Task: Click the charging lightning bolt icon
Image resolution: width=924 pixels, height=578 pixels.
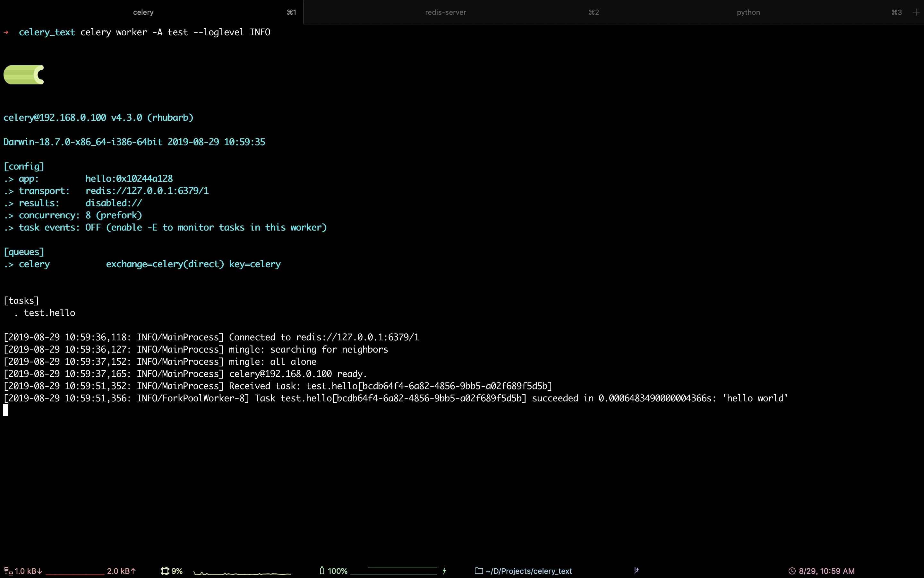Action: [x=444, y=571]
